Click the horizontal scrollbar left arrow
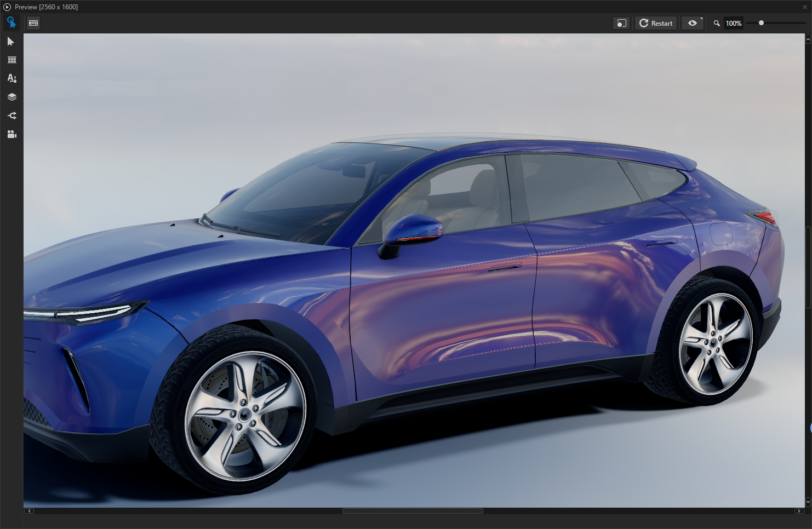812x529 pixels. coord(29,511)
